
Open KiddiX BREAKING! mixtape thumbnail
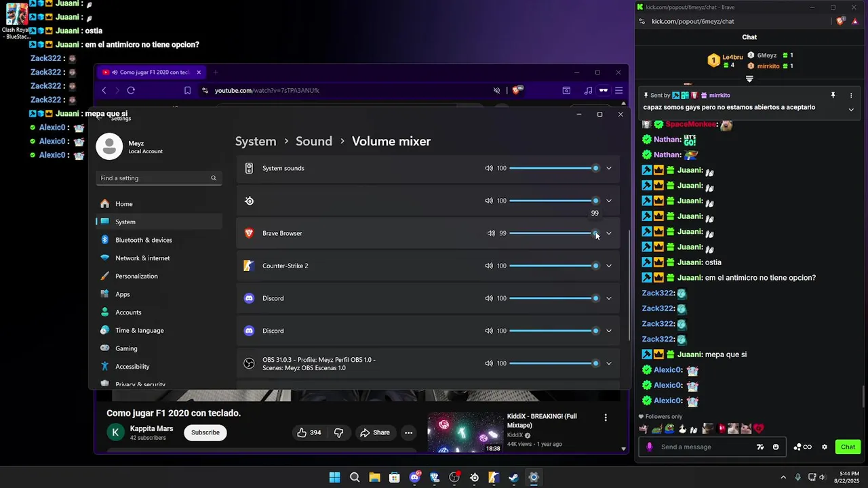click(x=465, y=432)
